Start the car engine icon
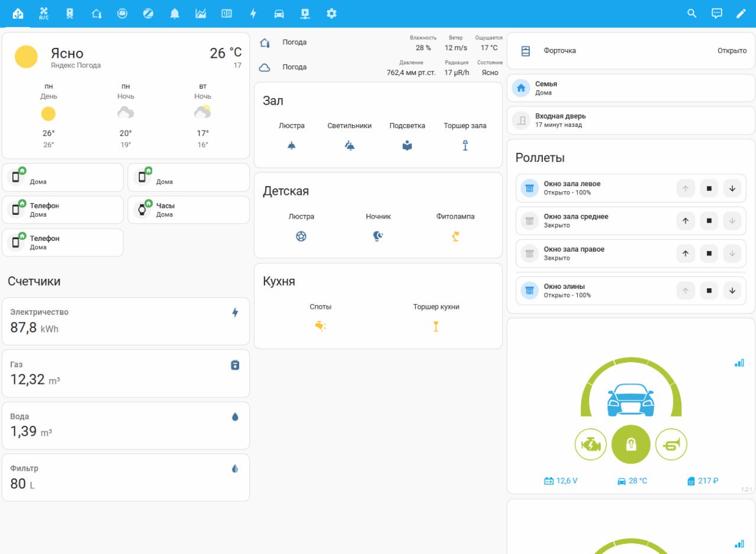The width and height of the screenshot is (756, 554). [591, 444]
